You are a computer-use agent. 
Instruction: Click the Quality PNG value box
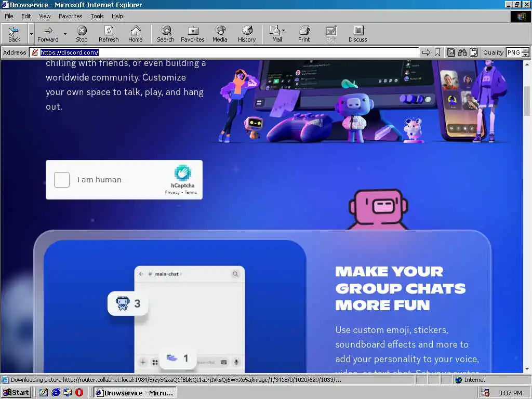pyautogui.click(x=514, y=52)
